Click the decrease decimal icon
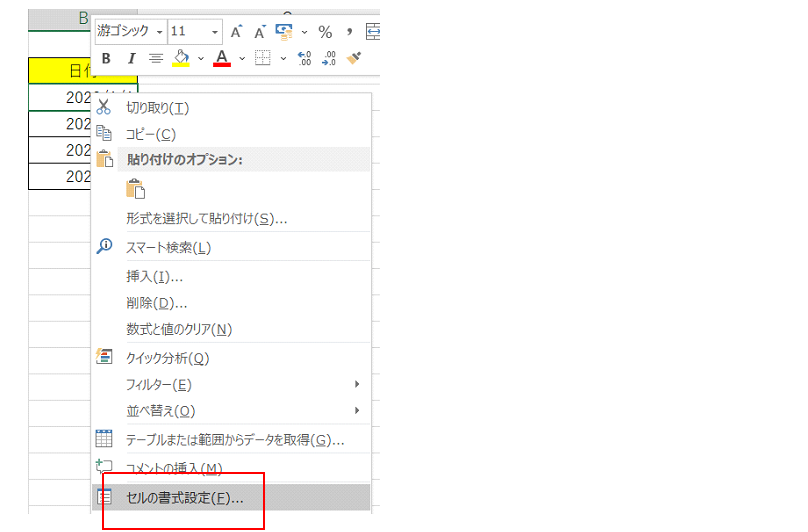808x532 pixels. click(329, 59)
